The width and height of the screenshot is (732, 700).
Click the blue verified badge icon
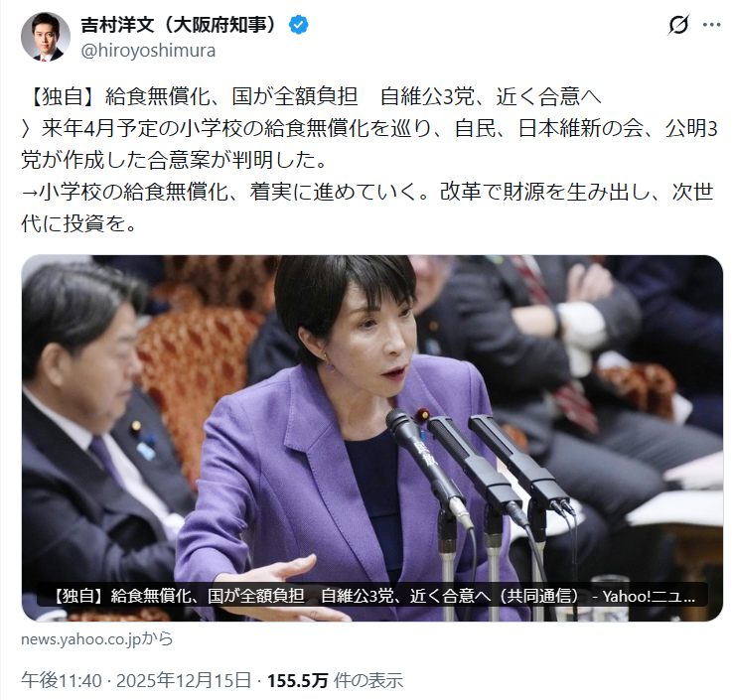pos(298,25)
